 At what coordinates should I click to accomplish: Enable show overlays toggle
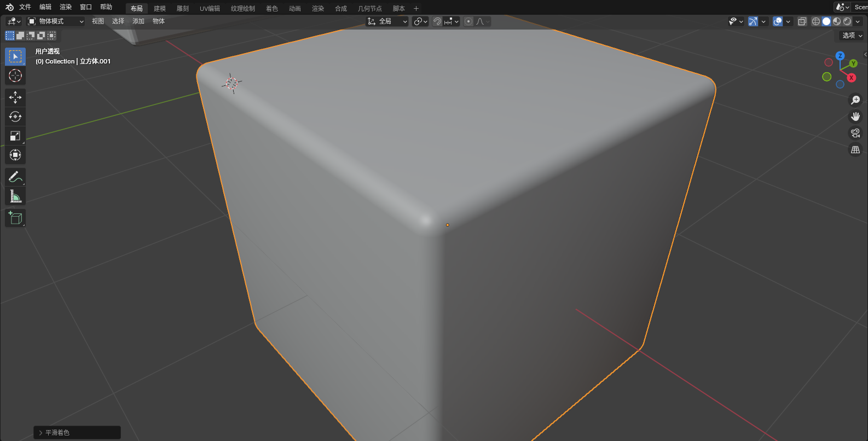click(x=778, y=21)
